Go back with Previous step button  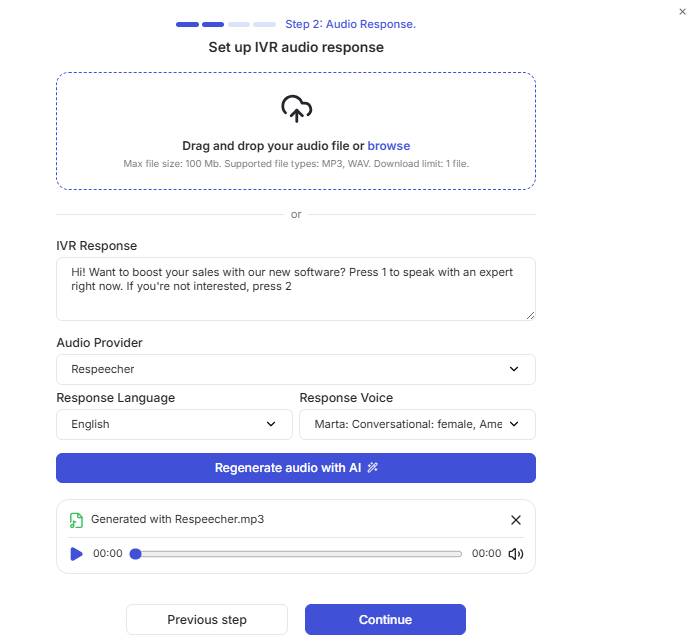[207, 619]
